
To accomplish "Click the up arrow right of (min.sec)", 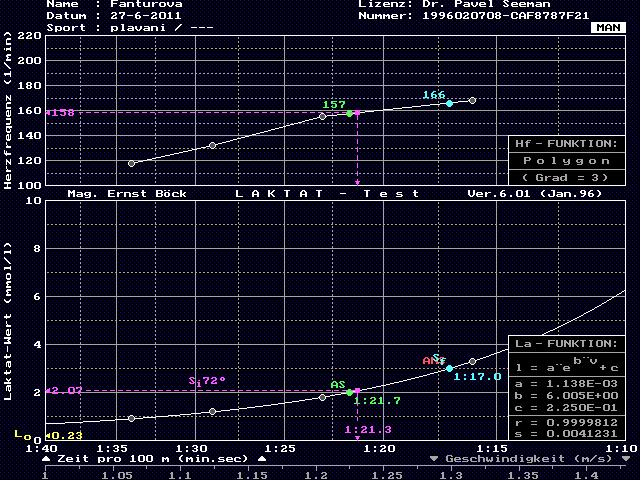I will (262, 459).
